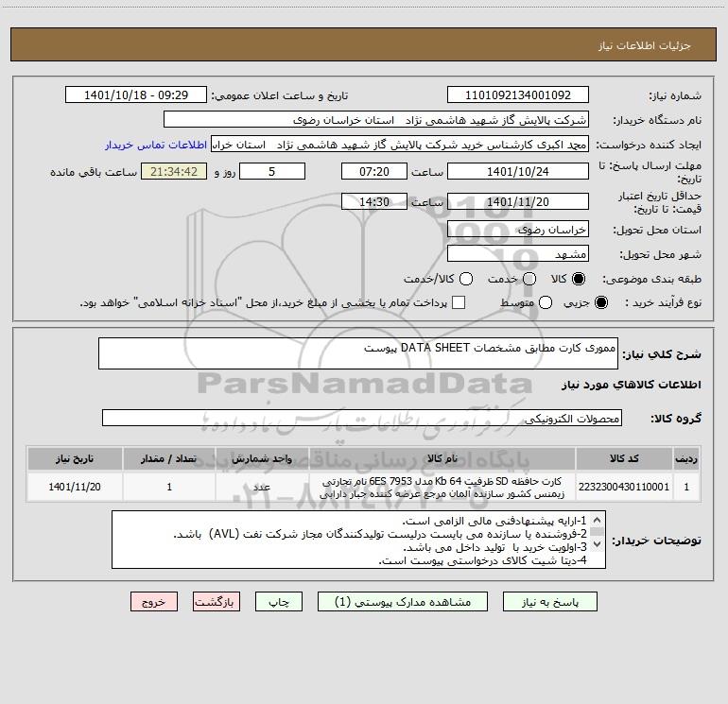This screenshot has height=704, width=728.
Task: Click the نام کالا column header
Action: (442, 458)
